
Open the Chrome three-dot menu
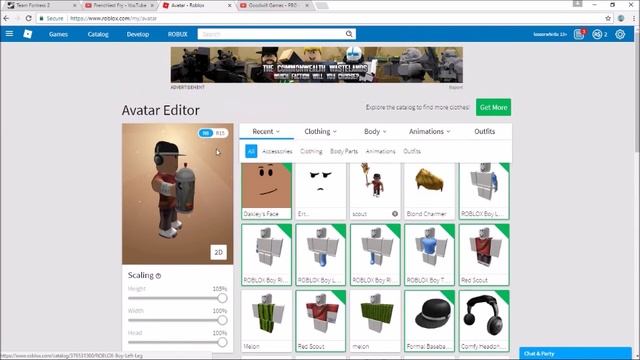click(634, 18)
